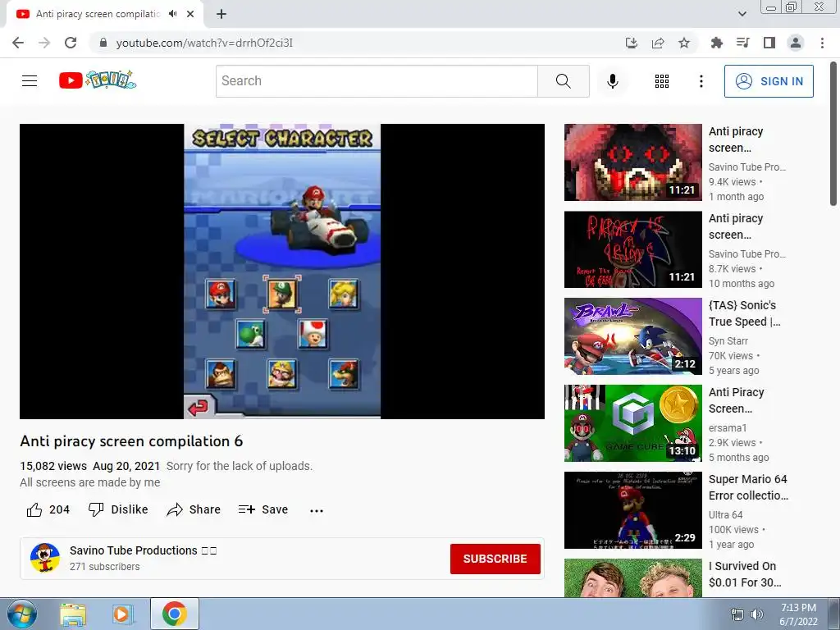The width and height of the screenshot is (840, 630).
Task: Open the taskbar clock showing 7:13 PM
Action: click(798, 614)
